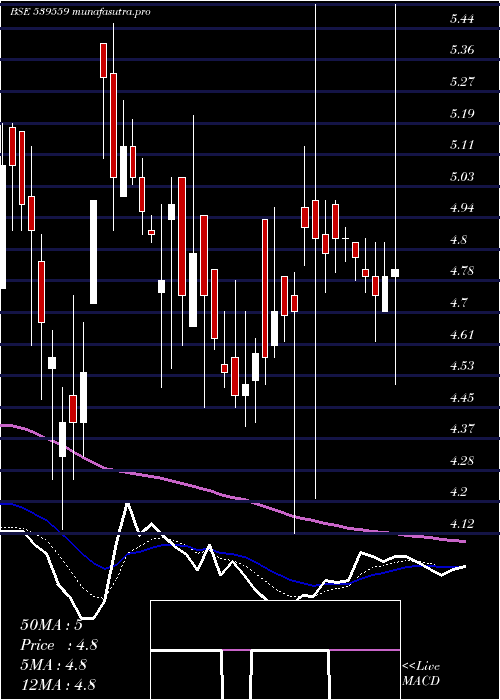Pick the 5.03 price axis label
Viewport: 500px width, 700px height.
462,176
